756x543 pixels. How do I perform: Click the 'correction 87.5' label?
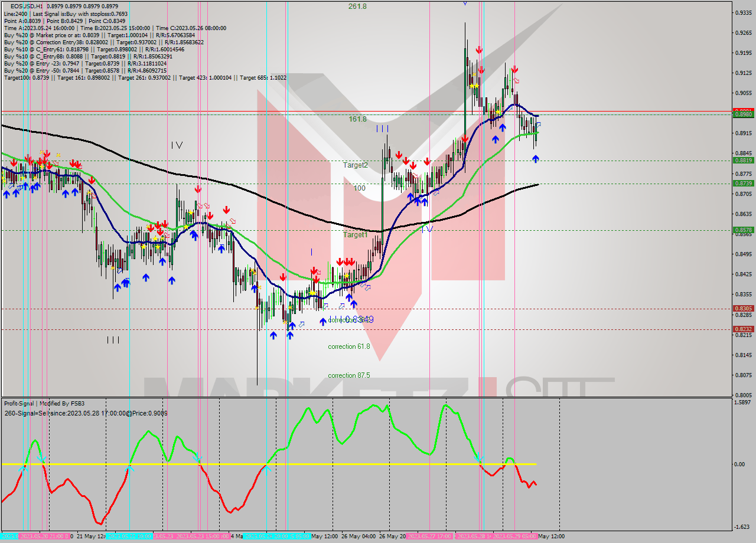[349, 375]
